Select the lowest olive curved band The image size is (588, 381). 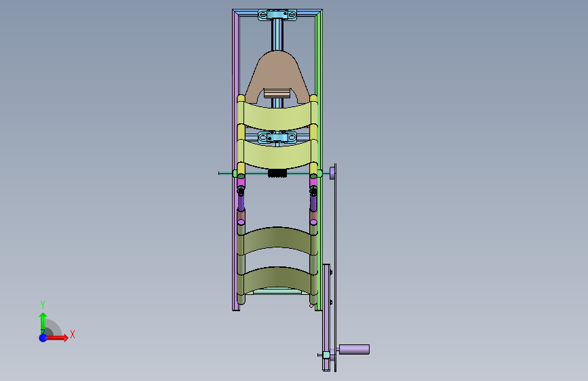click(277, 281)
